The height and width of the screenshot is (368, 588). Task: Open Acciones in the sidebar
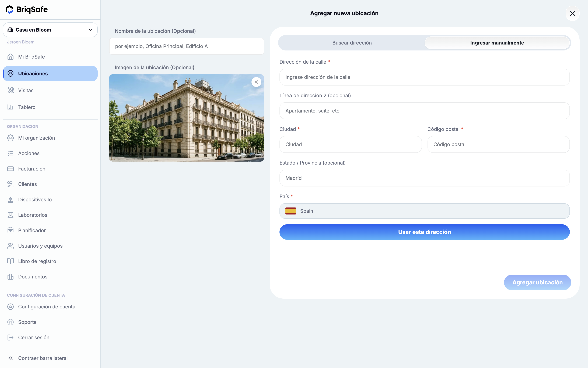pyautogui.click(x=50, y=153)
